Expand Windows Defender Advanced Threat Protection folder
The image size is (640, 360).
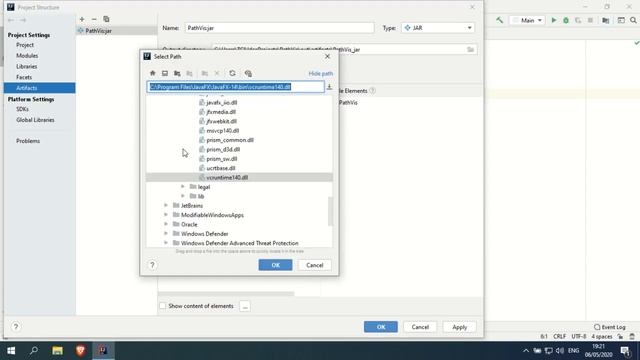(166, 243)
